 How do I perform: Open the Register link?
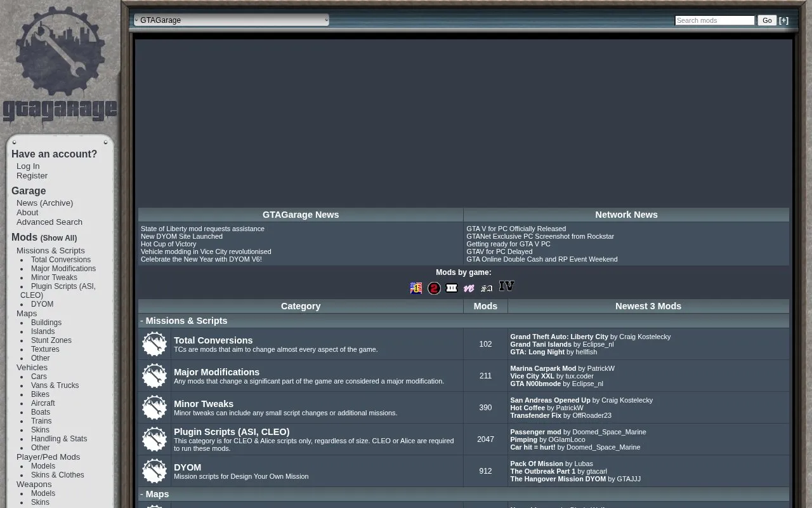point(32,176)
